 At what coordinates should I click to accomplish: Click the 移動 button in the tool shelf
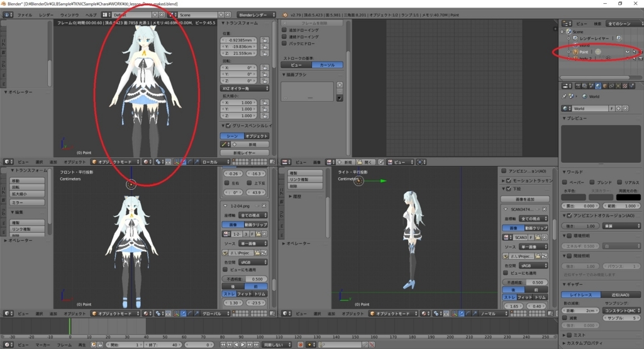[x=27, y=180]
